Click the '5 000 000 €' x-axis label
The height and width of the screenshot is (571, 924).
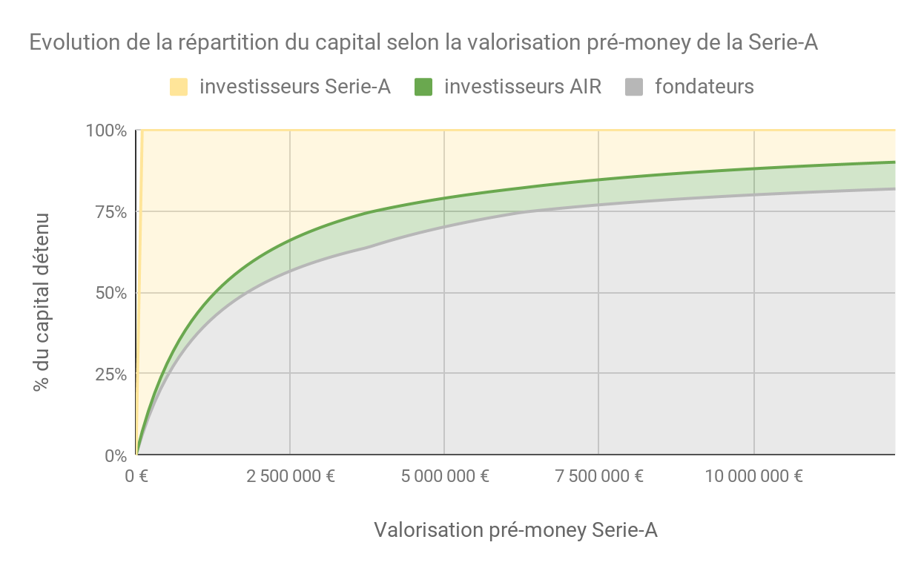point(445,476)
